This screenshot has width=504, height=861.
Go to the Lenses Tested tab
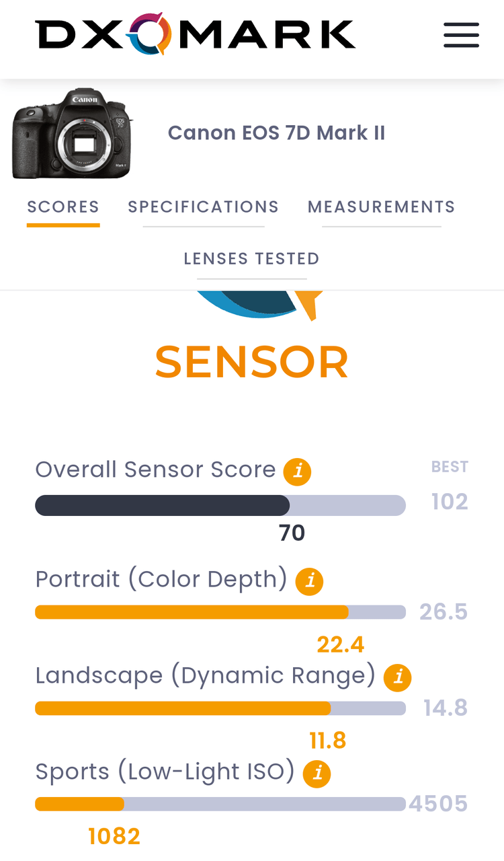251,259
